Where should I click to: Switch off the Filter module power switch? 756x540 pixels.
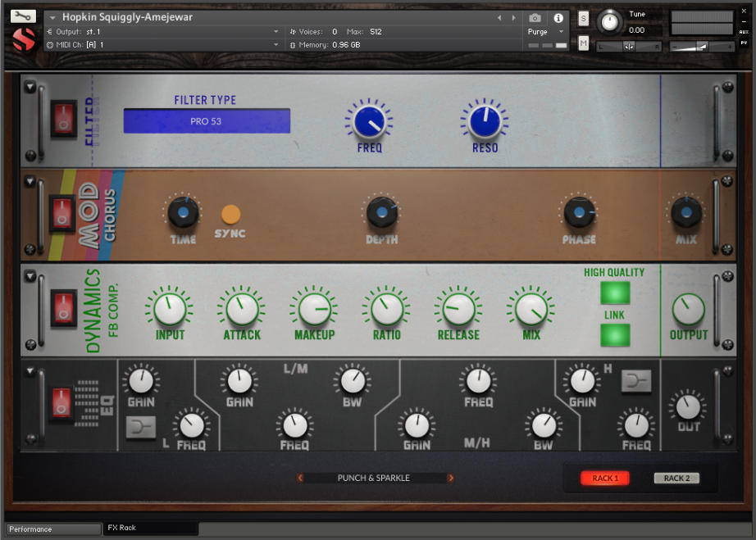click(63, 116)
